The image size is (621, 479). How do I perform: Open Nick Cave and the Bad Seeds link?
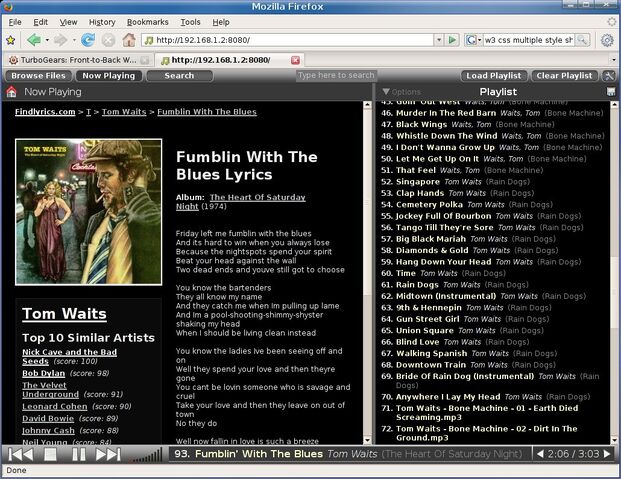[x=69, y=352]
